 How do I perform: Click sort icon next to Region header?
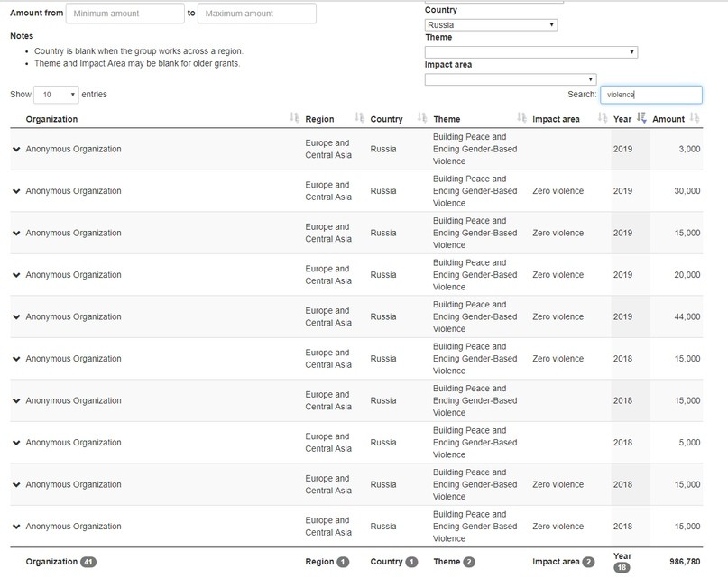click(x=359, y=119)
